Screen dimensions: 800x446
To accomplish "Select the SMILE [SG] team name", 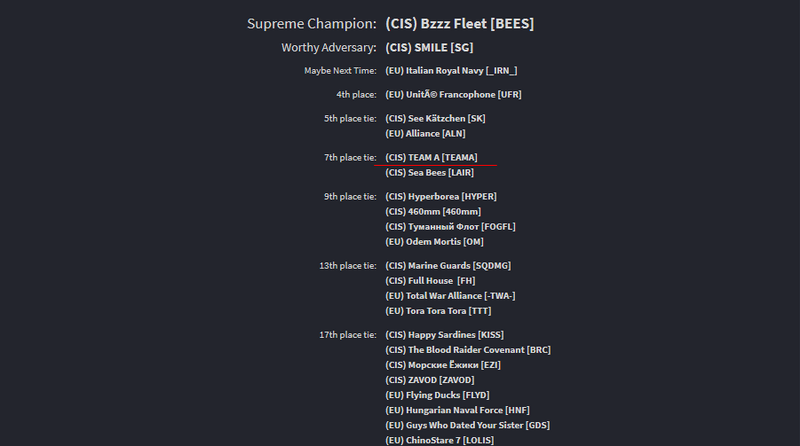I will click(429, 47).
